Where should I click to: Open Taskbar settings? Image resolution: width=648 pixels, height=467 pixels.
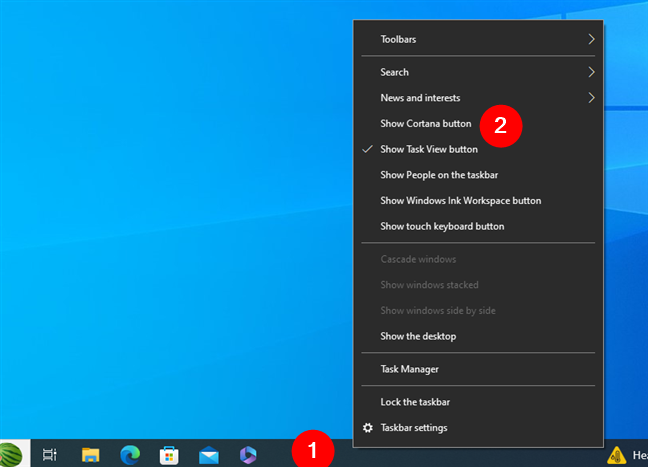pyautogui.click(x=478, y=428)
